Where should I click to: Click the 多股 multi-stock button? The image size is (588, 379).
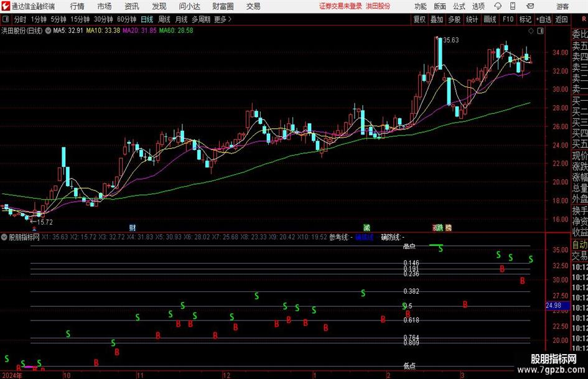[x=454, y=19]
